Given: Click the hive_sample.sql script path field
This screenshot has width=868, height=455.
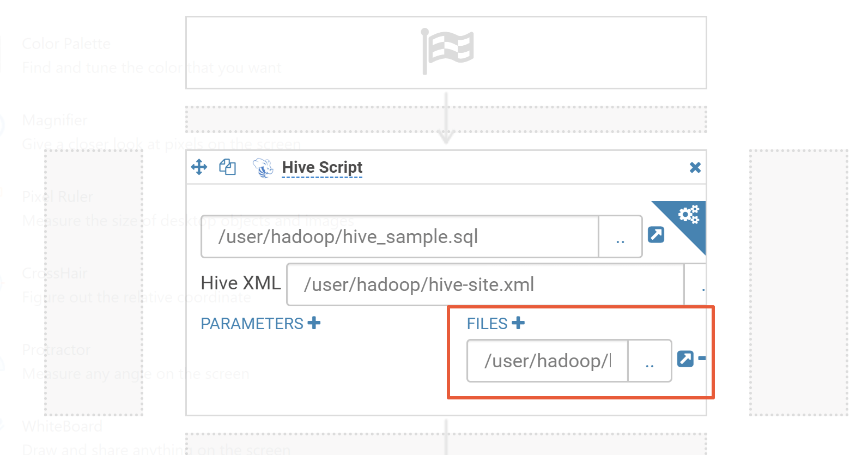Looking at the screenshot, I should [400, 237].
